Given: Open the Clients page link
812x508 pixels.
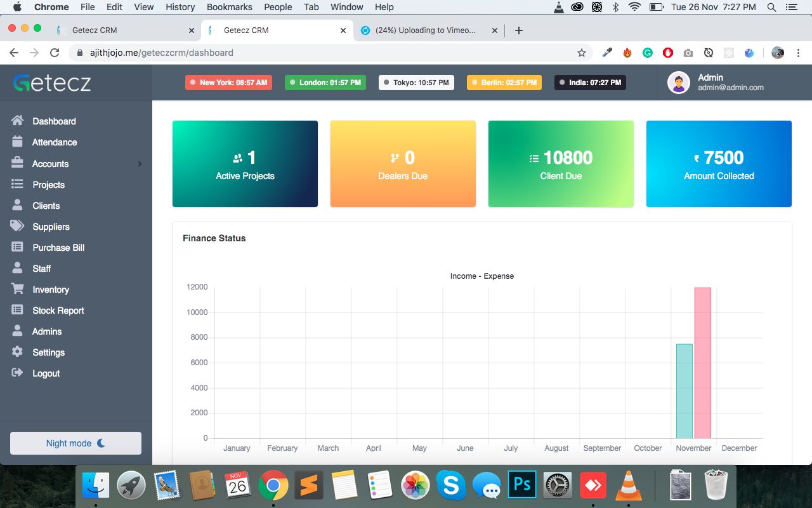Looking at the screenshot, I should (46, 206).
